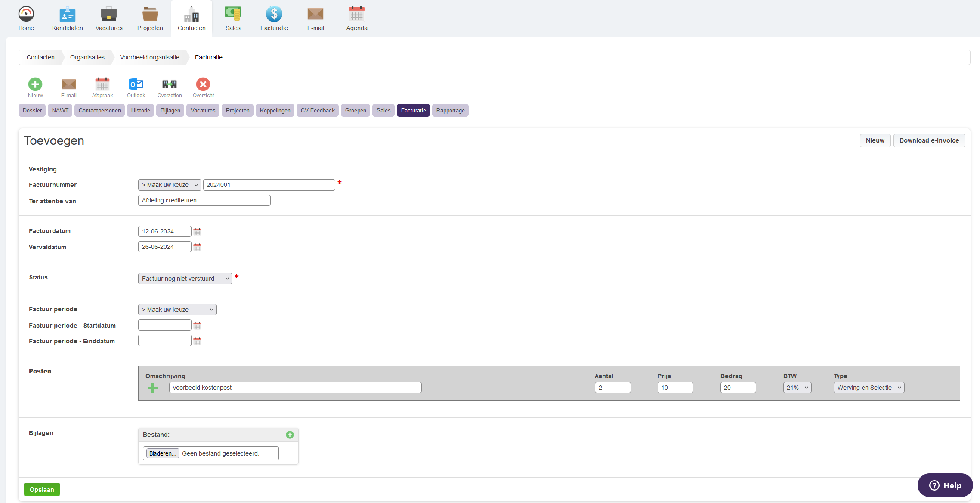Select the active Facturatie sub-tab

click(x=413, y=110)
